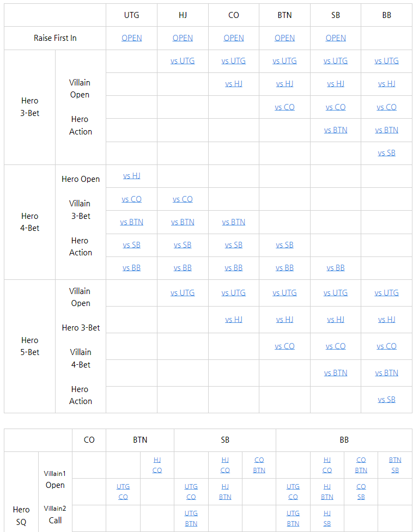The height and width of the screenshot is (532, 419).
Task: Click the SB Raise First In OPEN link
Action: [336, 38]
